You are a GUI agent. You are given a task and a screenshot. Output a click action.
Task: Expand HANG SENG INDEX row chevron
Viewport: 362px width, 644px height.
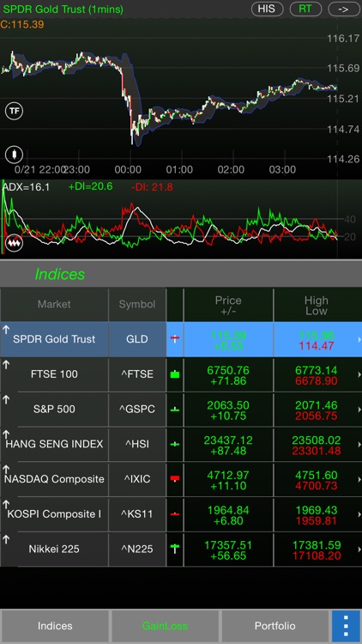tap(359, 445)
